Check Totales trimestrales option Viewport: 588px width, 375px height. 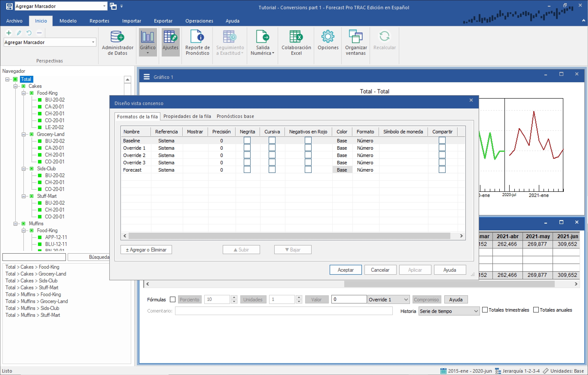[x=485, y=310]
